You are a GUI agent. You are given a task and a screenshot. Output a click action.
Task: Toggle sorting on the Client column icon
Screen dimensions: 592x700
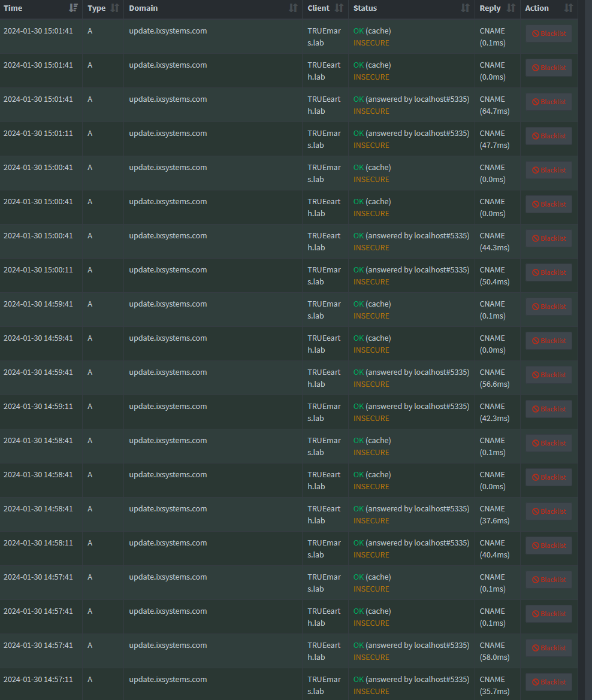(x=339, y=8)
